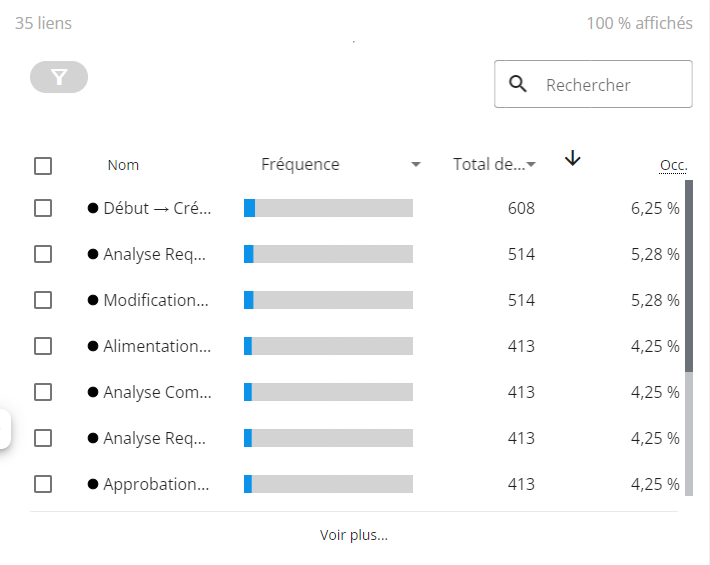Click the descending sort arrow icon

(572, 158)
